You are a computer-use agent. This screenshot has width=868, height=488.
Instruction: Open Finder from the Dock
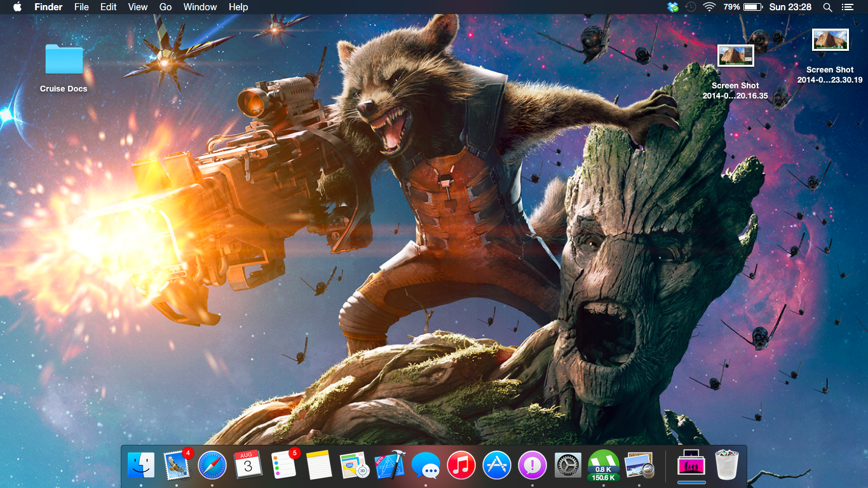[x=141, y=465]
